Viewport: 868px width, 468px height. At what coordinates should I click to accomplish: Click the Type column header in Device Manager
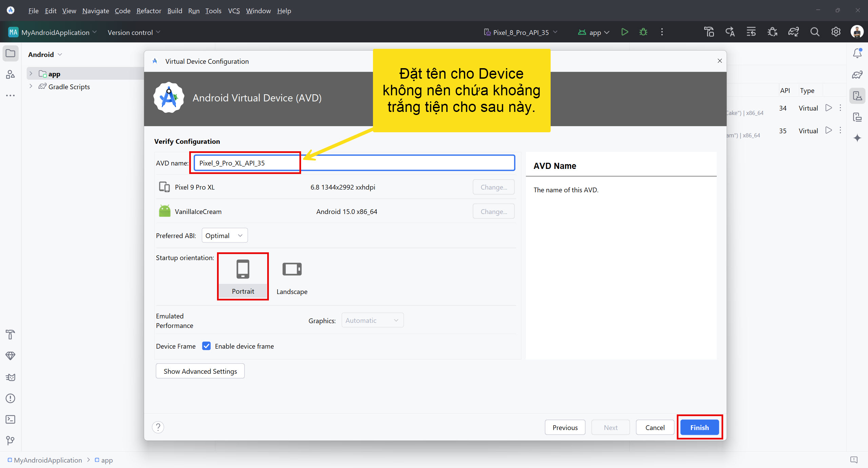click(807, 91)
